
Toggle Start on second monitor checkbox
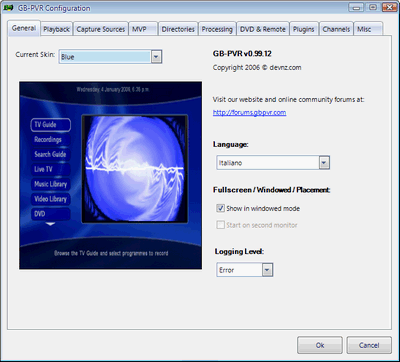(220, 225)
